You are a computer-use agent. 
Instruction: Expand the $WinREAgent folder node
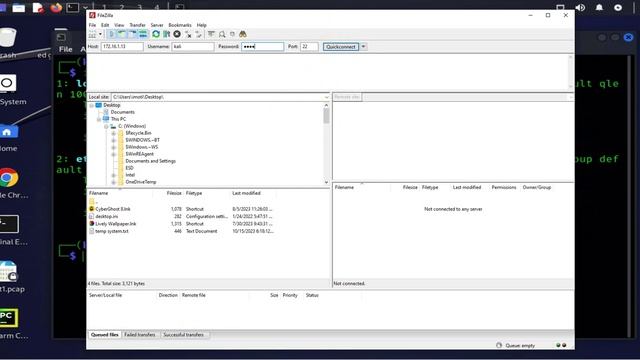[x=113, y=154]
